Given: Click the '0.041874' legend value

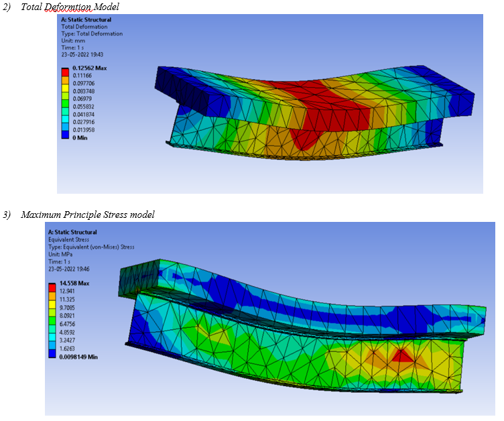Looking at the screenshot, I should [x=84, y=115].
